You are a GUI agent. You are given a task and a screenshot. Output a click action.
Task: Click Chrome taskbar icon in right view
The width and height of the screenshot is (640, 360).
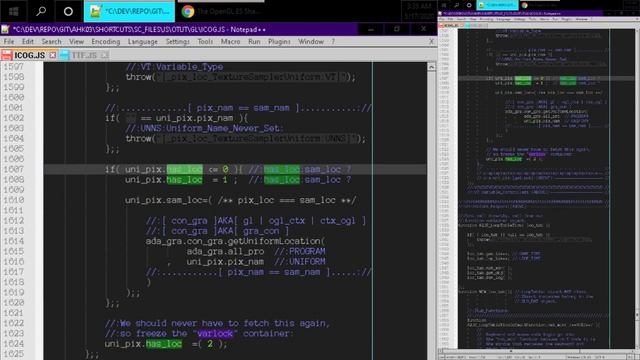525,5
